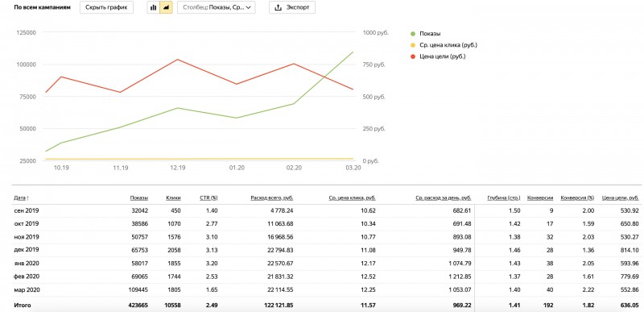Click the 03.20 data point on green line
Screen dimensions: 644x312
(x=353, y=52)
